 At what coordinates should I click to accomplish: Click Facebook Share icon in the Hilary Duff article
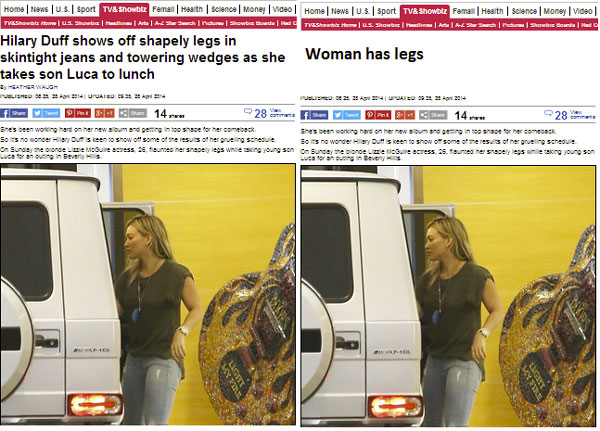[x=14, y=113]
